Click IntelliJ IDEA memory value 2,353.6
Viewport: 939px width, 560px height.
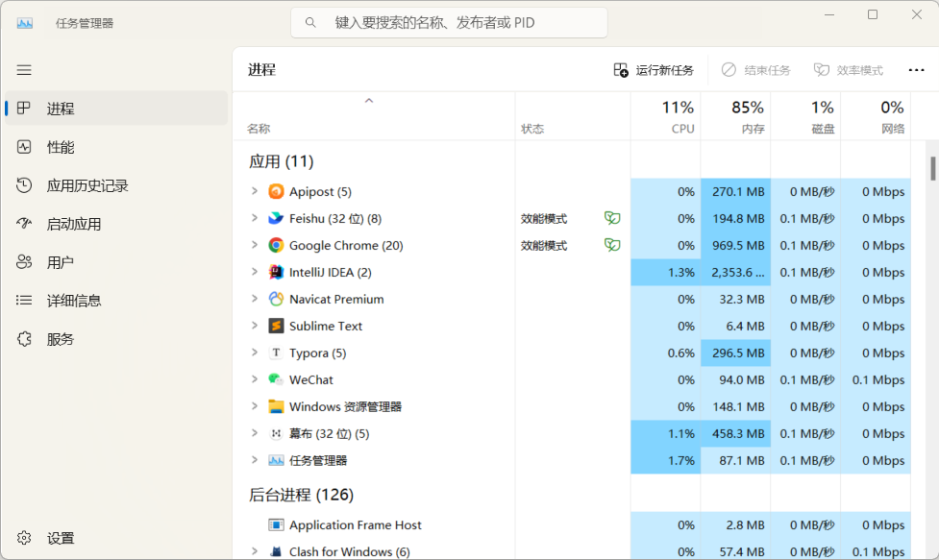coord(738,272)
